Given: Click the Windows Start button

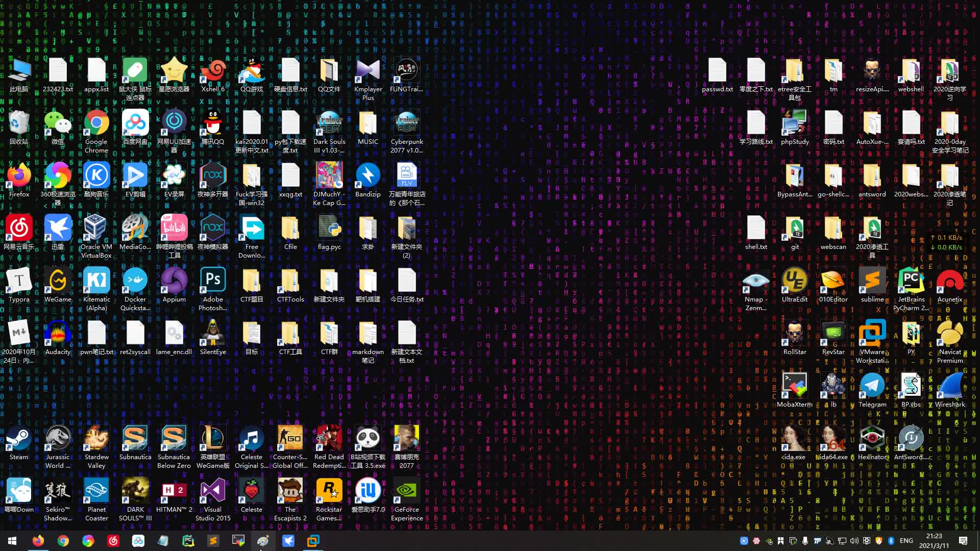Looking at the screenshot, I should [12, 541].
